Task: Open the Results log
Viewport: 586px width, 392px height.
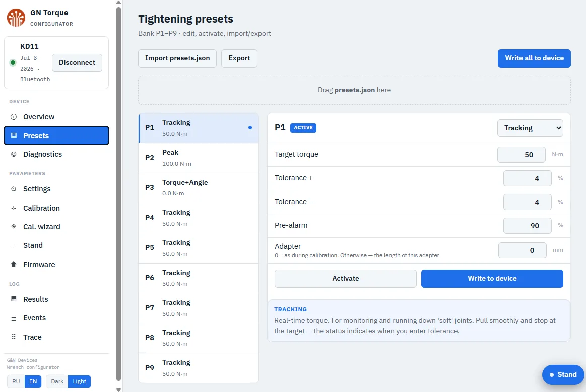Action: click(56, 299)
